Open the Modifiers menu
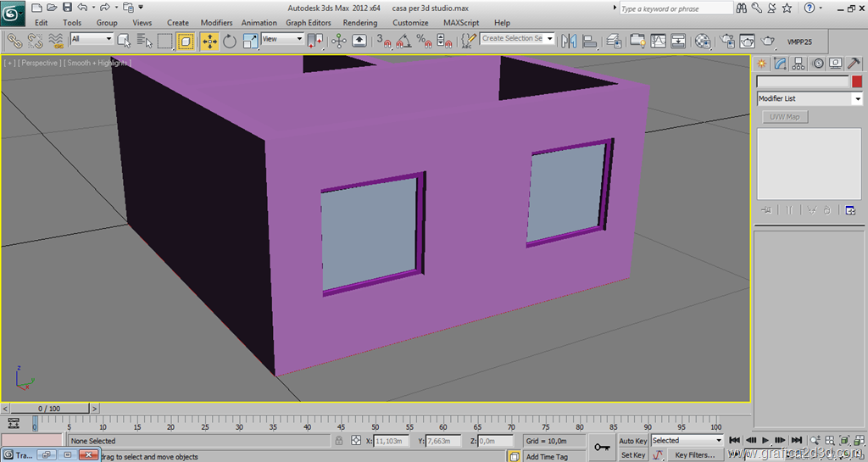Screen dimensions: 868x462 tap(216, 23)
